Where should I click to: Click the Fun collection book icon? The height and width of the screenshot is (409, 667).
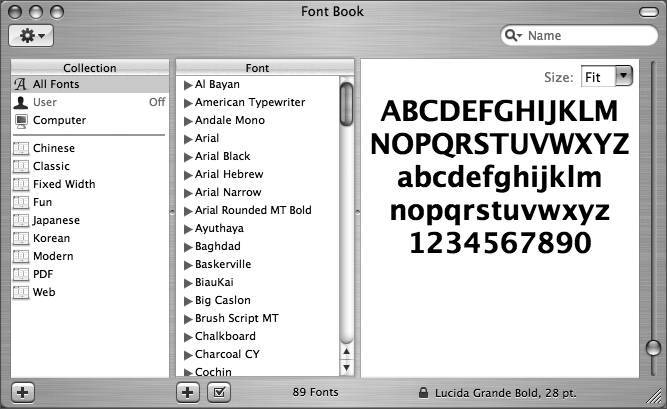pyautogui.click(x=21, y=202)
